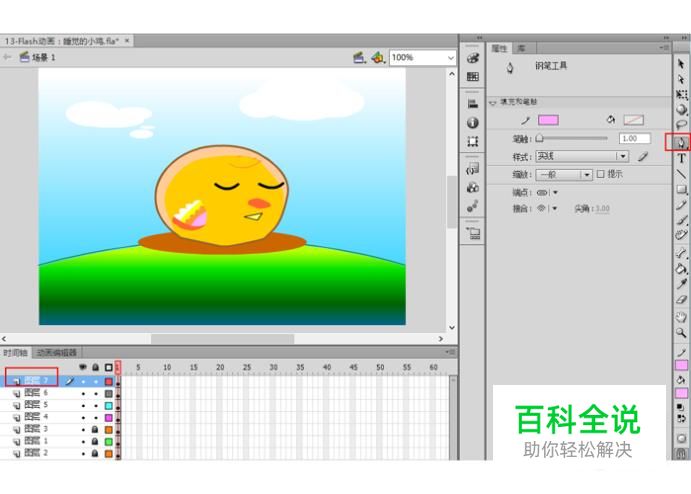The height and width of the screenshot is (494, 691).
Task: Open the Color panel icon
Action: tap(472, 58)
